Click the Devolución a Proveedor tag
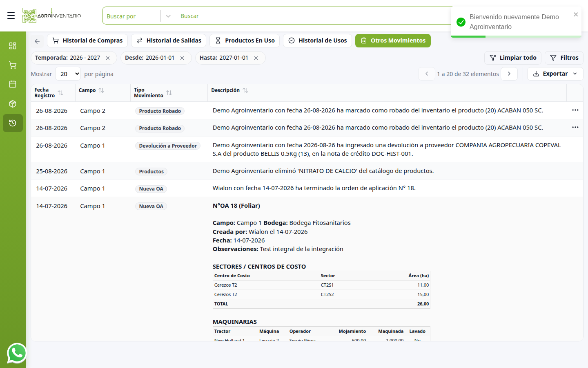The image size is (588, 368). 168,146
